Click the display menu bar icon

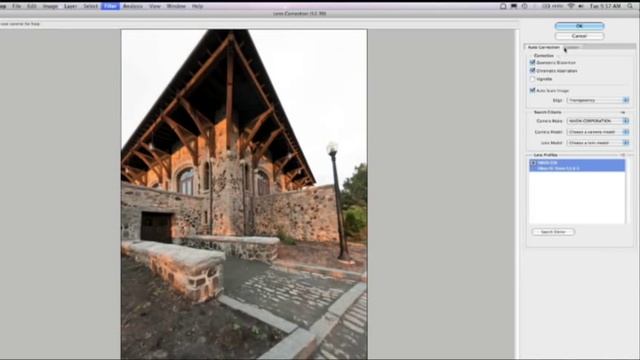(x=514, y=6)
